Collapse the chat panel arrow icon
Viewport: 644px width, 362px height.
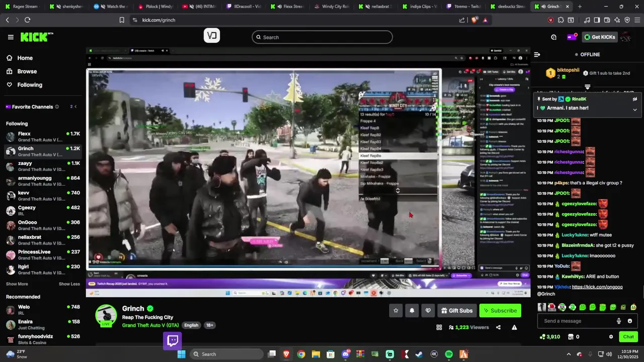(x=537, y=54)
